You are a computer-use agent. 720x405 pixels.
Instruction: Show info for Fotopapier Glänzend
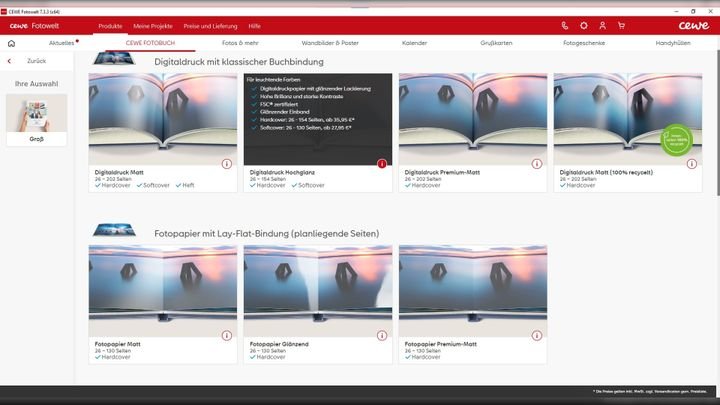[382, 336]
